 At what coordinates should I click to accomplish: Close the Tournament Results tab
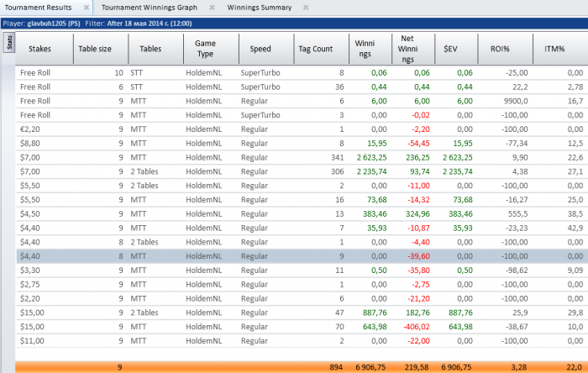coord(87,8)
